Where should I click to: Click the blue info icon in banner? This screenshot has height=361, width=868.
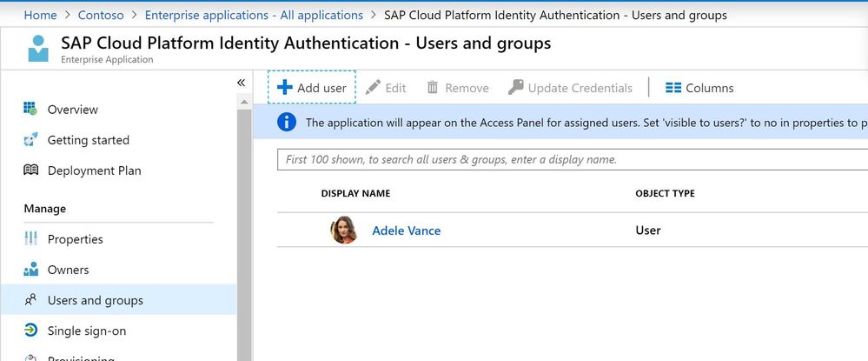point(287,123)
